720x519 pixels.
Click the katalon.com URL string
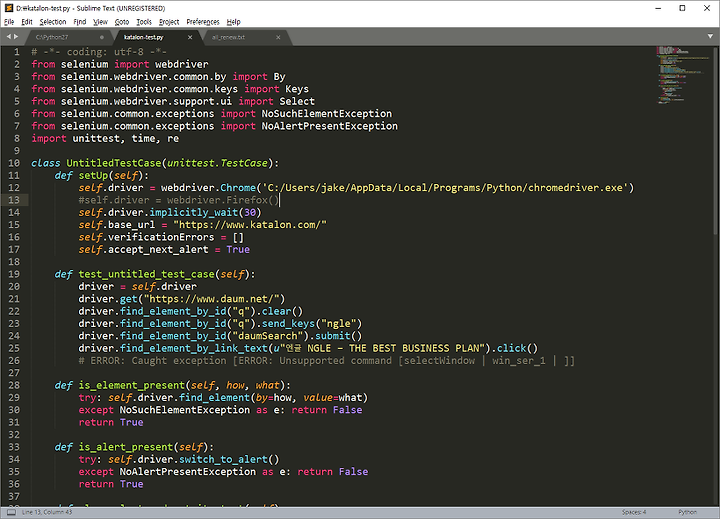(x=250, y=225)
